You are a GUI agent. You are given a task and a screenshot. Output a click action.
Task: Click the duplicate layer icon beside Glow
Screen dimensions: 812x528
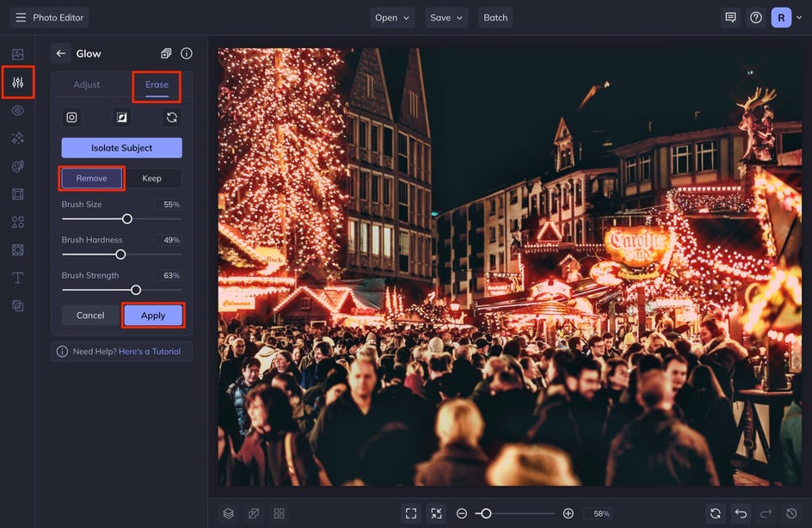click(x=166, y=53)
